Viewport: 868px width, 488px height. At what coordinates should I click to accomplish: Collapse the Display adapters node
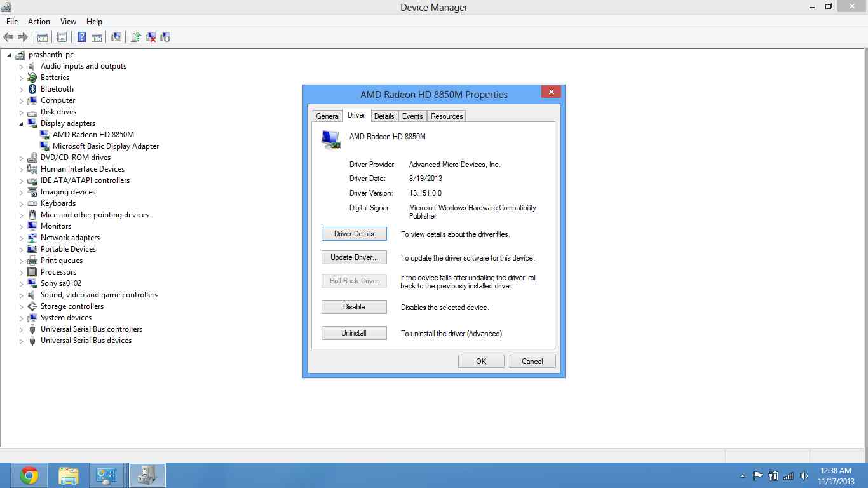click(21, 123)
